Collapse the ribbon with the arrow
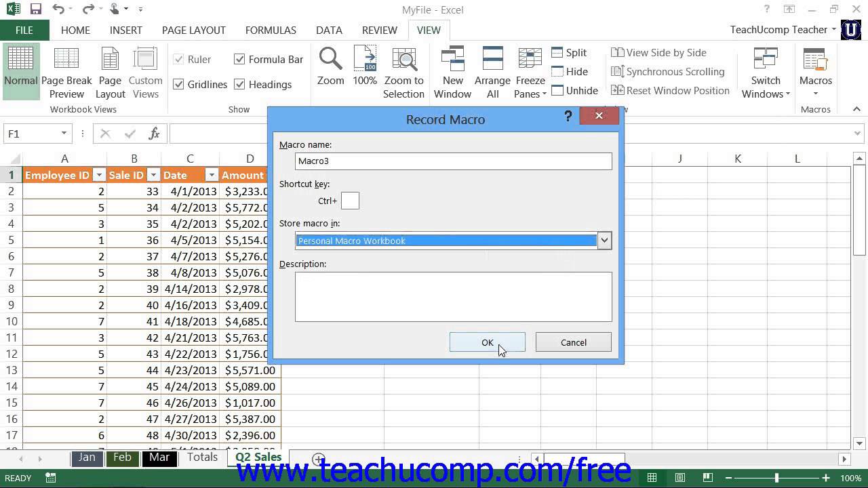This screenshot has height=488, width=868. 856,109
